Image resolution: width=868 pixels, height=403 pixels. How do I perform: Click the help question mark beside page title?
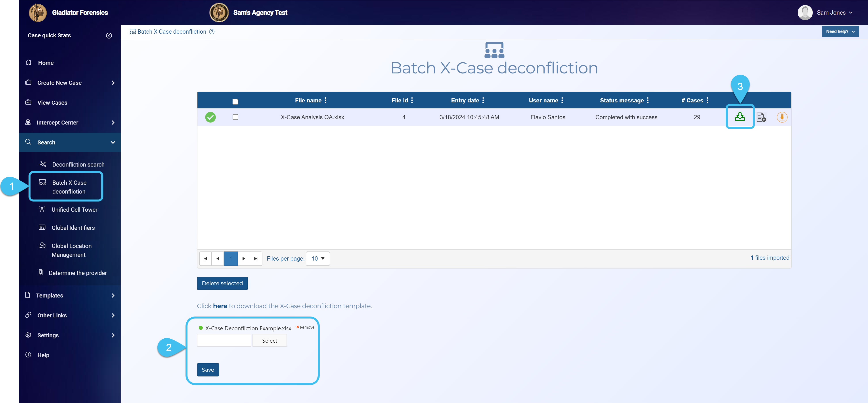(x=212, y=32)
